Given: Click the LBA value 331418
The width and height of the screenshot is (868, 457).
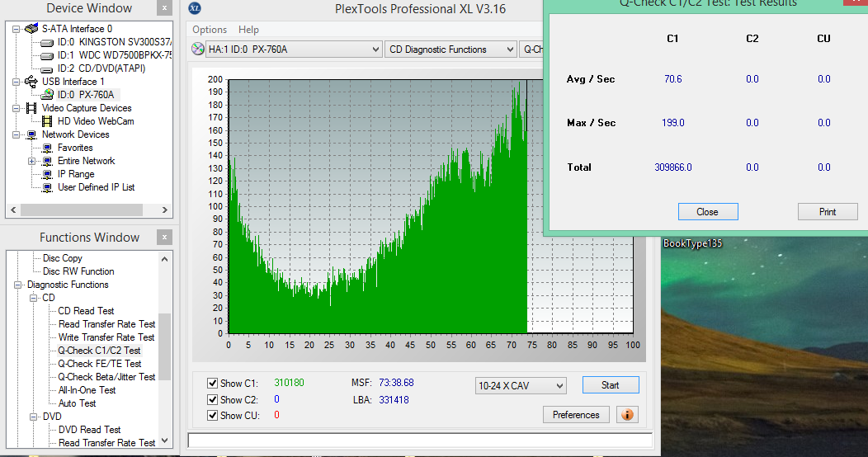Looking at the screenshot, I should [394, 400].
